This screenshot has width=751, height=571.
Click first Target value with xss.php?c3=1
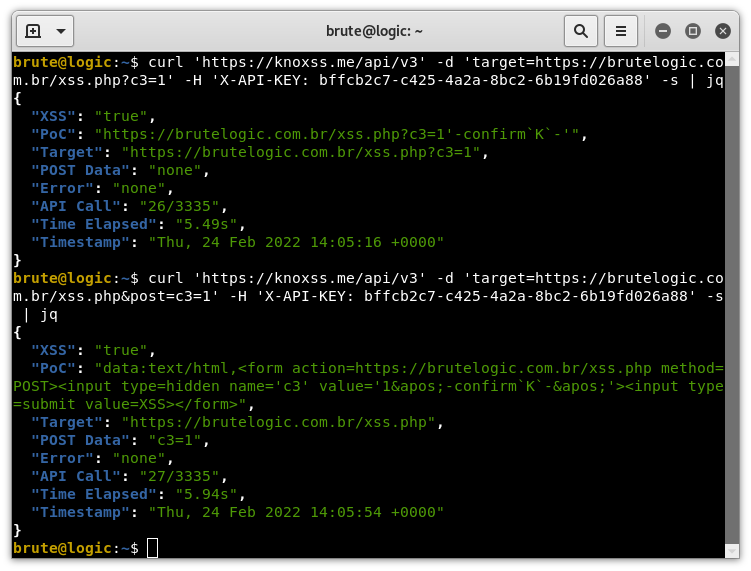click(x=301, y=152)
